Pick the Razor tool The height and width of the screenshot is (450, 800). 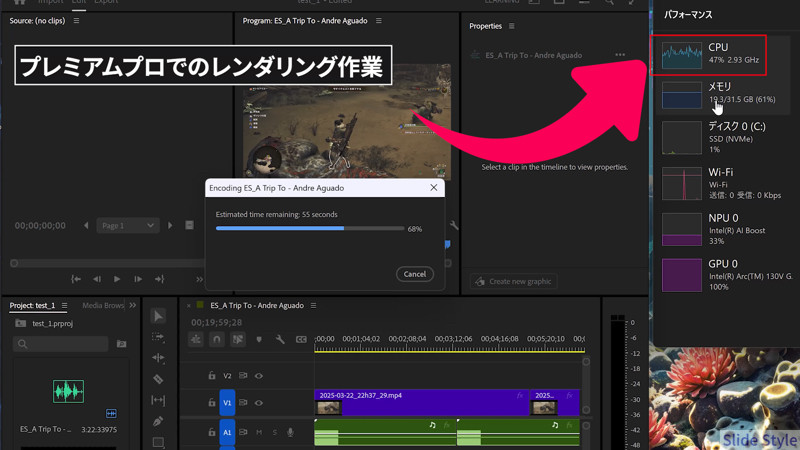159,380
